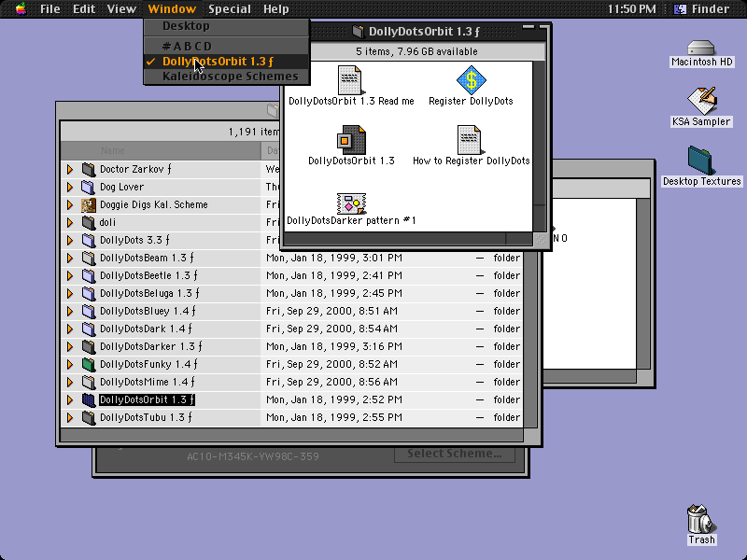This screenshot has height=560, width=747.
Task: Open the Special menu
Action: [230, 9]
